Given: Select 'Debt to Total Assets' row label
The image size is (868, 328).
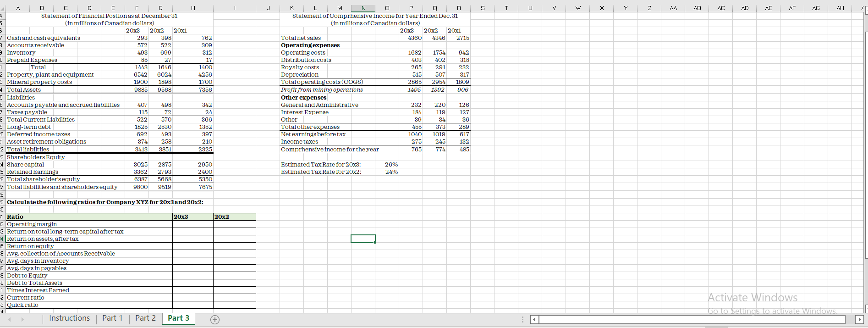Looking at the screenshot, I should 35,283.
